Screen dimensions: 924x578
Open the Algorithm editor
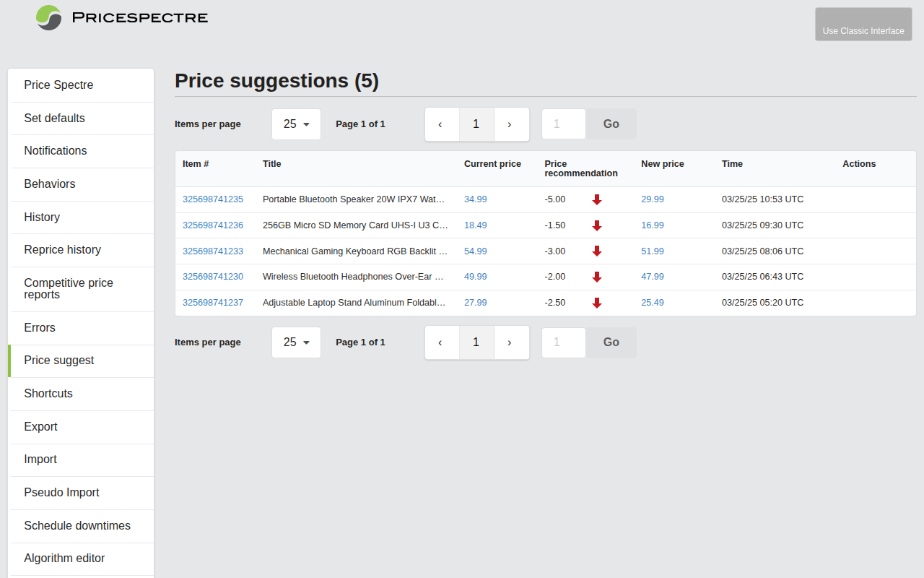tap(64, 558)
